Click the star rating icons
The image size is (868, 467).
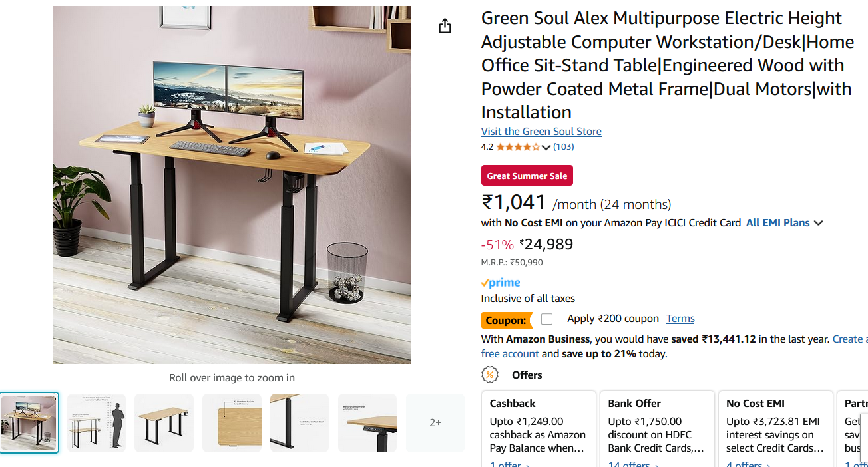click(517, 147)
